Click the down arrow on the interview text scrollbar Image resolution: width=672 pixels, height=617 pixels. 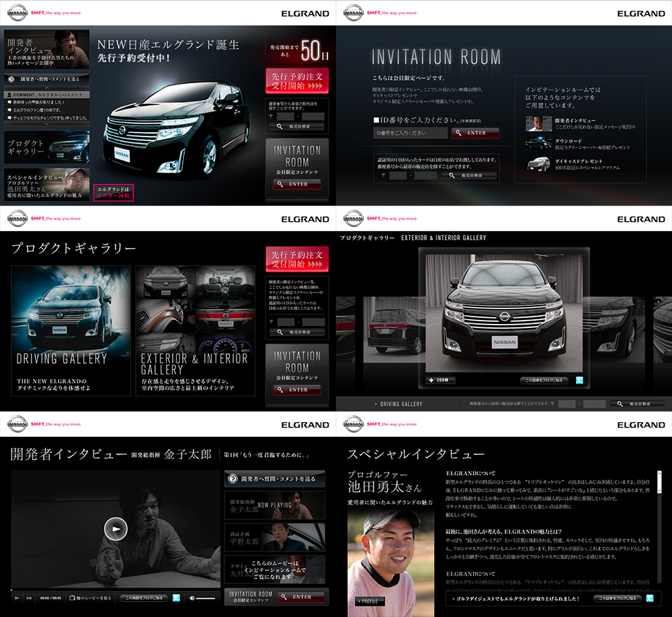tap(659, 490)
